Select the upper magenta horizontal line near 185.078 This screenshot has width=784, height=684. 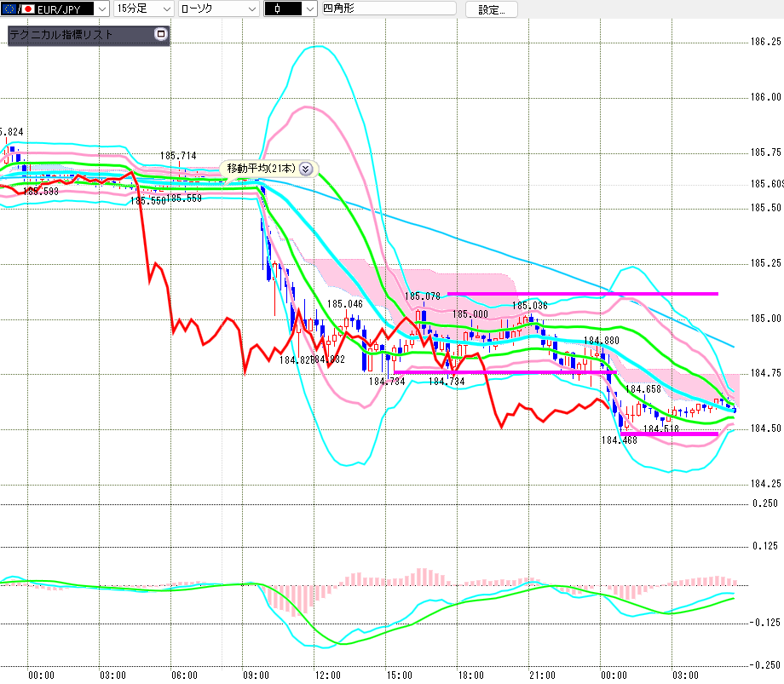tap(583, 294)
